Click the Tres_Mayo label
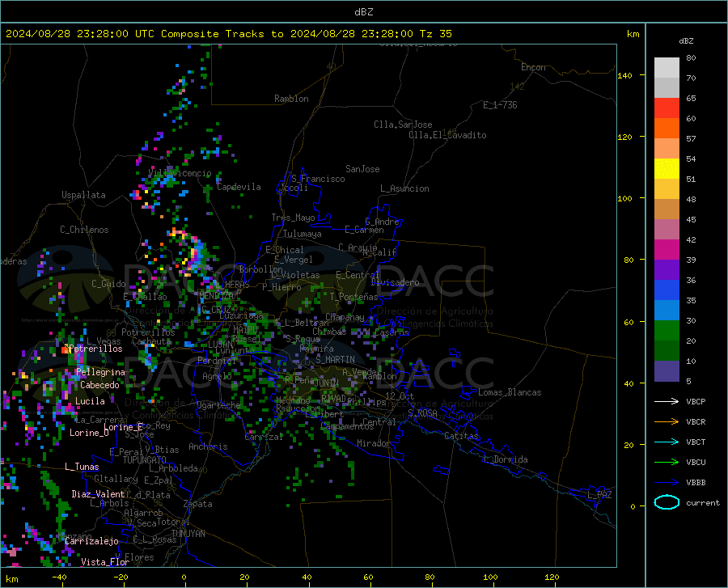The image size is (728, 588). pyautogui.click(x=293, y=218)
